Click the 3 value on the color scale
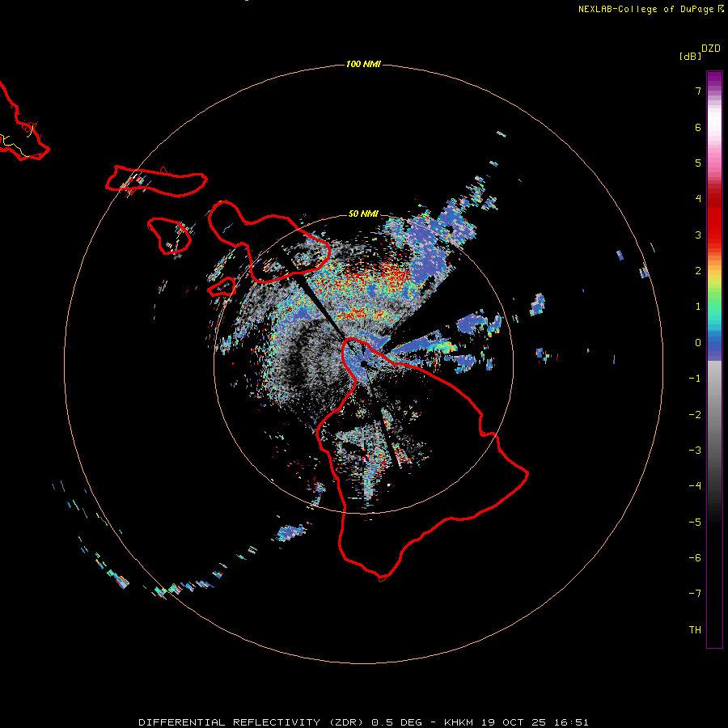This screenshot has width=728, height=728. click(x=698, y=235)
